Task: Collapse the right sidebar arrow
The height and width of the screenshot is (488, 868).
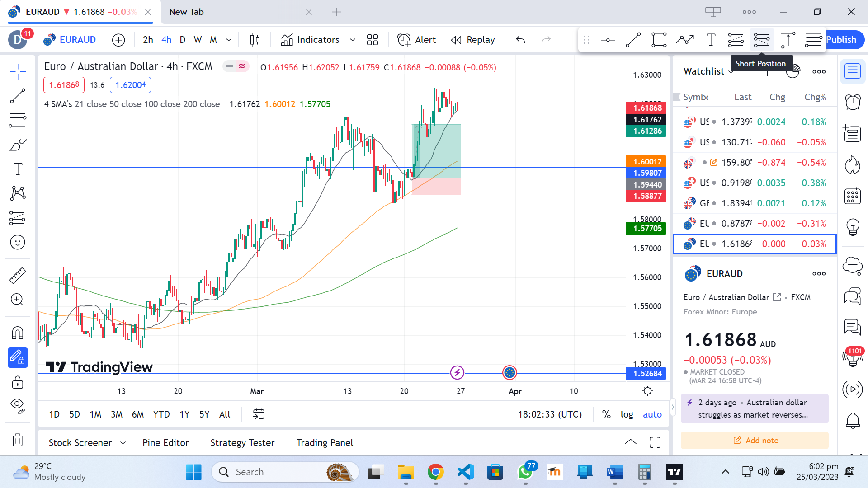Action: point(672,407)
